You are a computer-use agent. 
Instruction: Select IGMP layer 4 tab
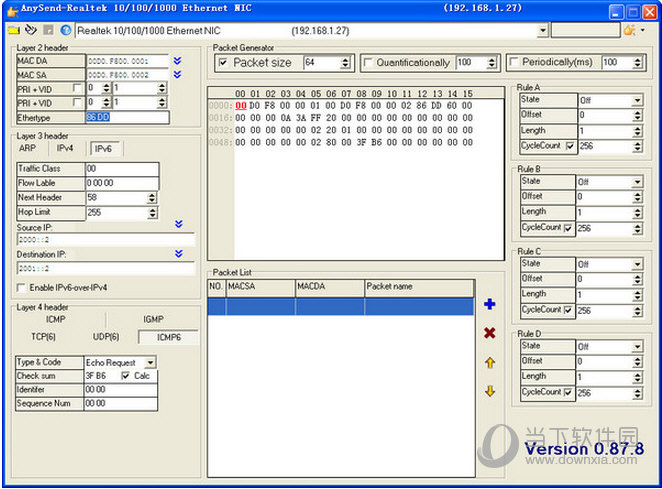click(153, 319)
